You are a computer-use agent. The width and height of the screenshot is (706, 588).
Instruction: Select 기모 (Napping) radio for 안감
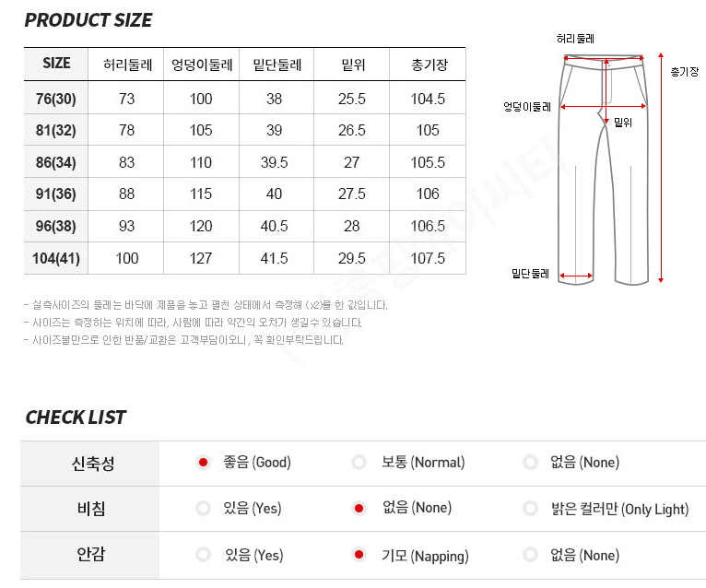click(x=359, y=555)
